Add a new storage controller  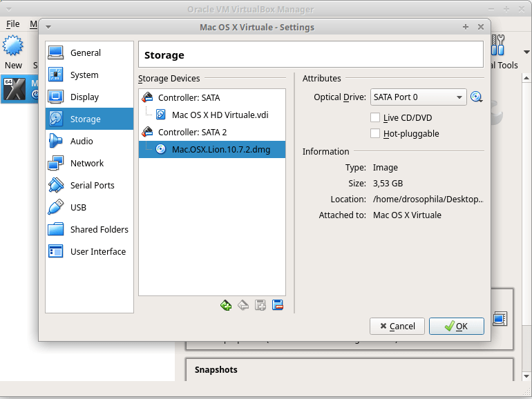click(x=226, y=305)
